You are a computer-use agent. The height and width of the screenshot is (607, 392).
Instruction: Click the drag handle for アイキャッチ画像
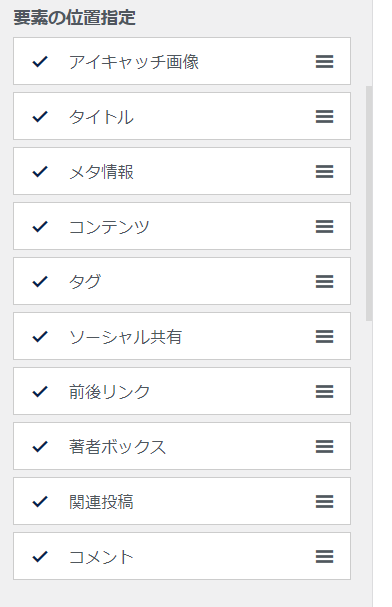tap(324, 62)
